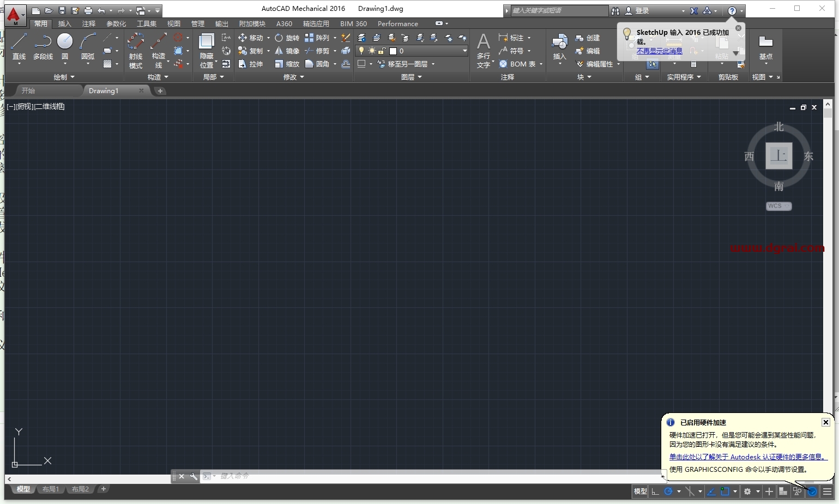Viewport: 839px width, 504px height.
Task: Open the 视图 menu tab
Action: [x=173, y=23]
